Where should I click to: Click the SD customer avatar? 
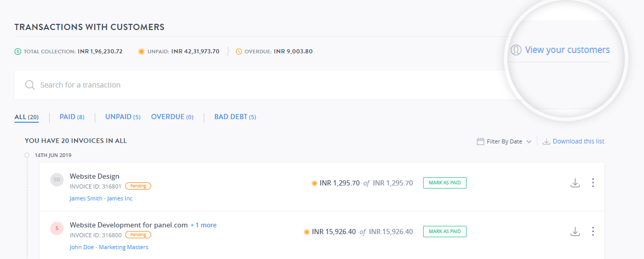56,179
